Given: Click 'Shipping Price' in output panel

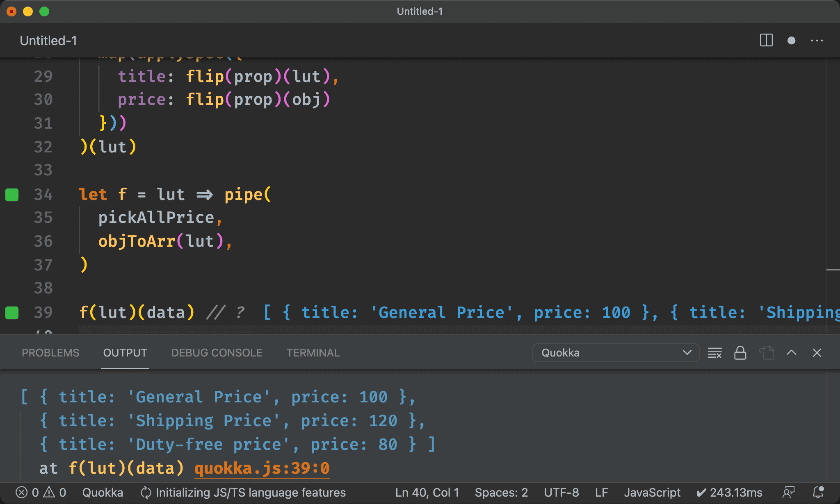Looking at the screenshot, I should tap(203, 421).
